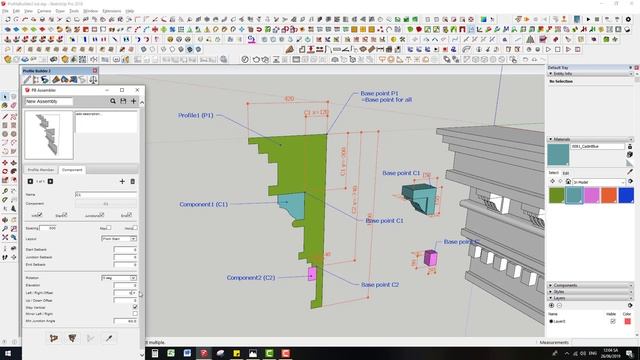Switch to the Component tab
Image resolution: width=640 pixels, height=360 pixels.
(x=72, y=170)
